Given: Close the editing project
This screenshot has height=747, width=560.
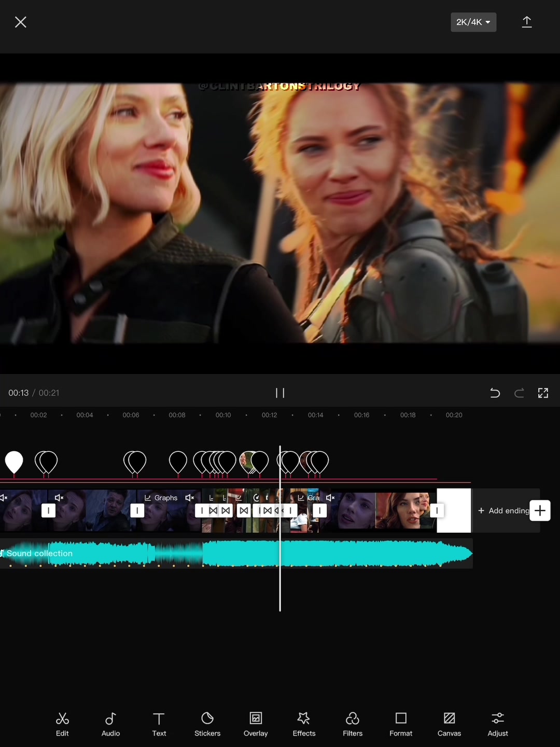Looking at the screenshot, I should click(x=21, y=22).
